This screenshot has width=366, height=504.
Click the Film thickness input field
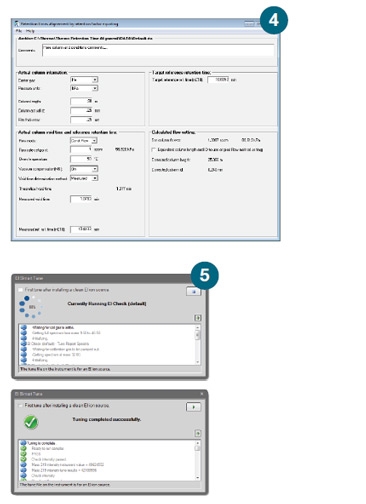point(81,119)
